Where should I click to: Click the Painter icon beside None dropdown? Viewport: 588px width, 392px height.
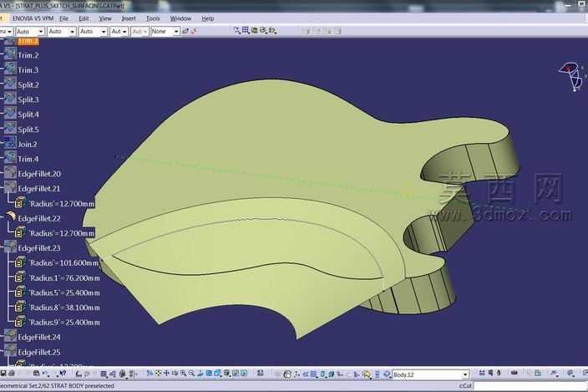pyautogui.click(x=185, y=31)
